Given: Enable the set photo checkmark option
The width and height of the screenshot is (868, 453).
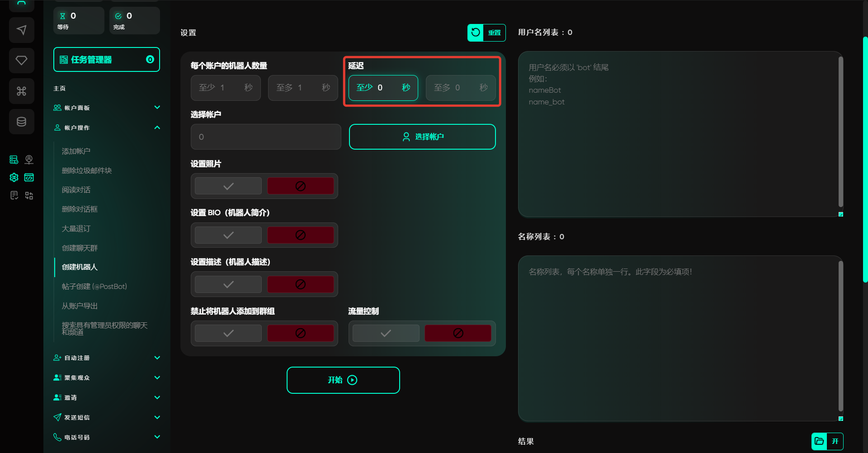Looking at the screenshot, I should pyautogui.click(x=228, y=186).
